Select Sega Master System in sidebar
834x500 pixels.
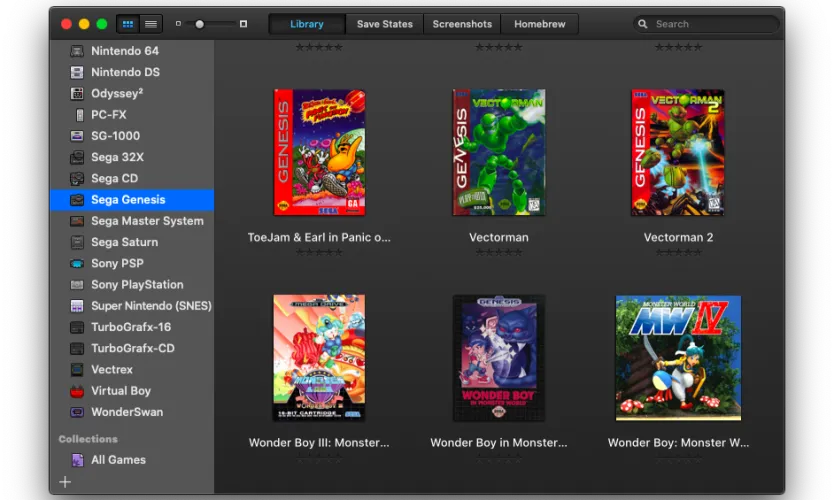point(146,221)
